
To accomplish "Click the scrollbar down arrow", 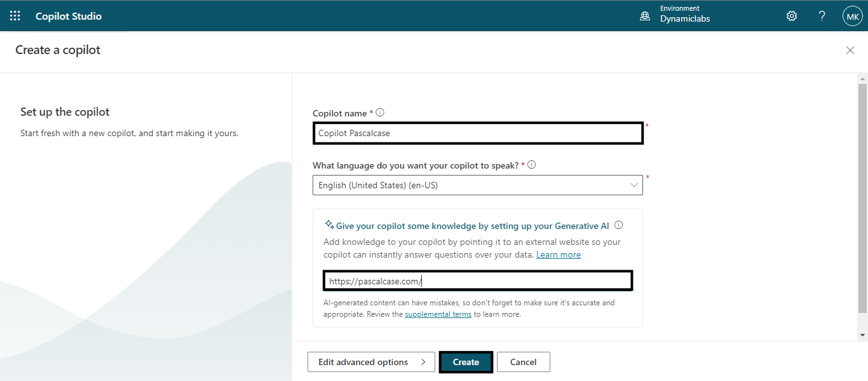I will coord(862,335).
